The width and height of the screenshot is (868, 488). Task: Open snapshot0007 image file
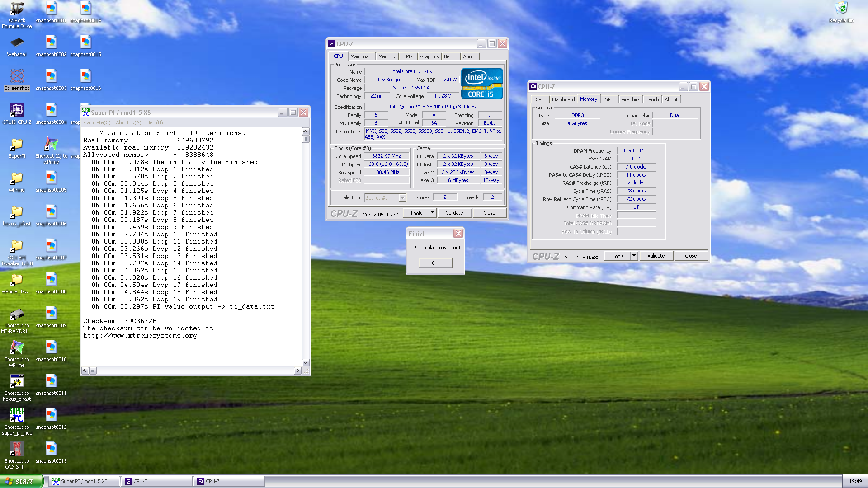[x=51, y=249]
